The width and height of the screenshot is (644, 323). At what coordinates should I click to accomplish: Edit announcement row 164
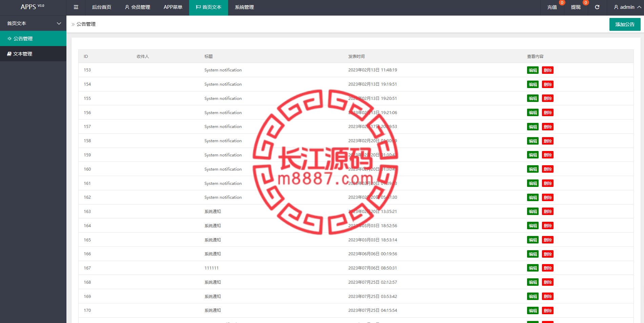(533, 226)
